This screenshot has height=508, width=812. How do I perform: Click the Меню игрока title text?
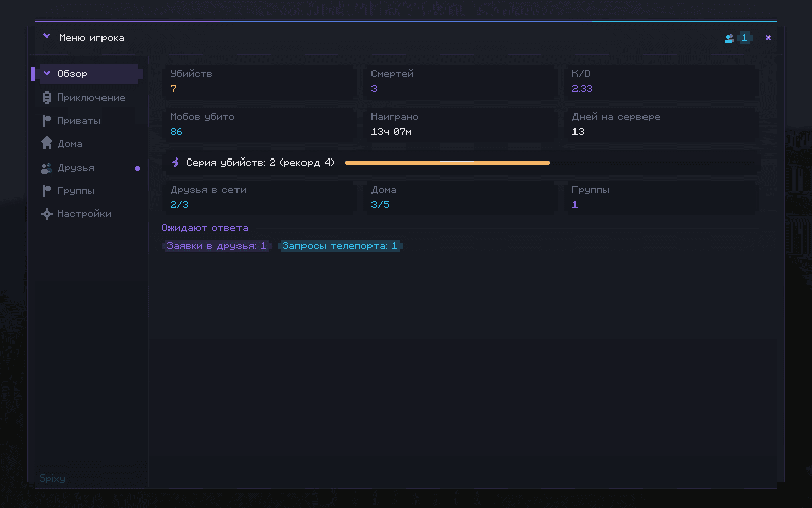tap(92, 37)
